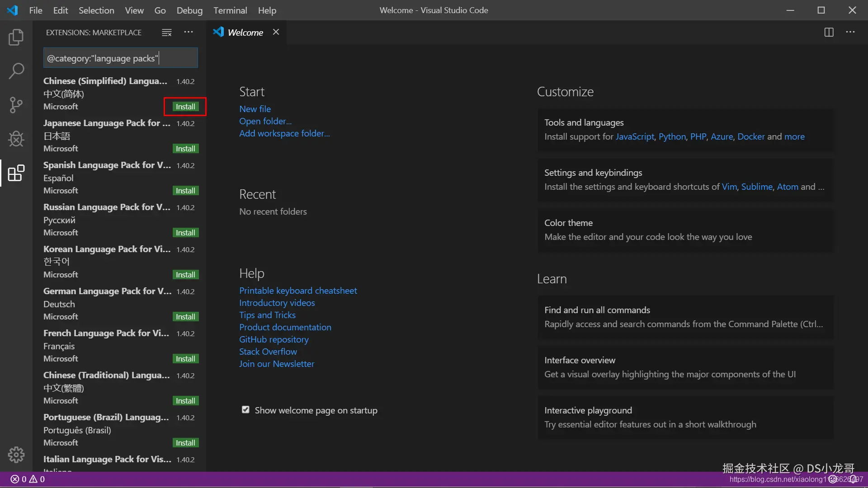Uncheck Show welcome page on startup
Viewport: 868px width, 488px height.
[x=245, y=410]
